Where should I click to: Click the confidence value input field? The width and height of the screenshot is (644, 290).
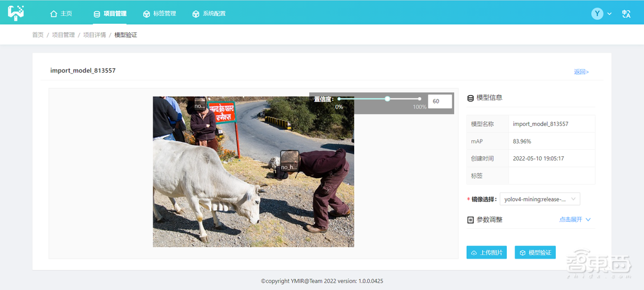pos(440,101)
